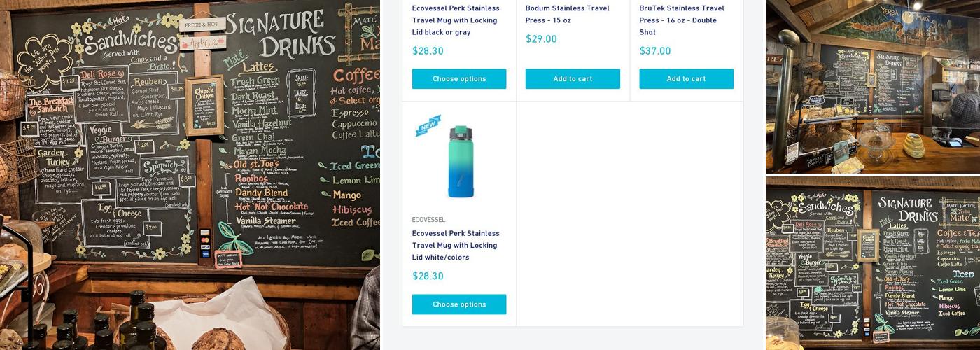Click the $37.00 BruTek price
The width and height of the screenshot is (980, 350).
(655, 50)
